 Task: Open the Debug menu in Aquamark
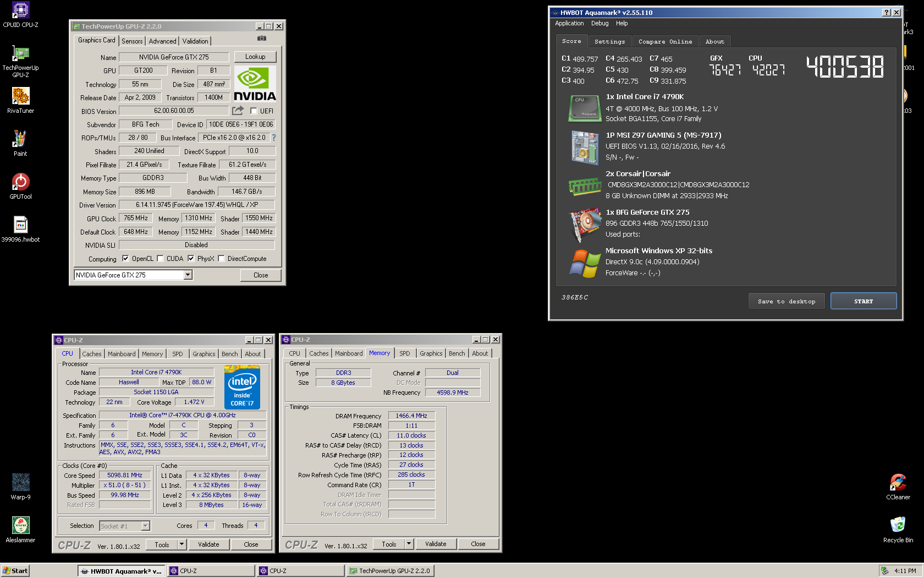coord(599,23)
